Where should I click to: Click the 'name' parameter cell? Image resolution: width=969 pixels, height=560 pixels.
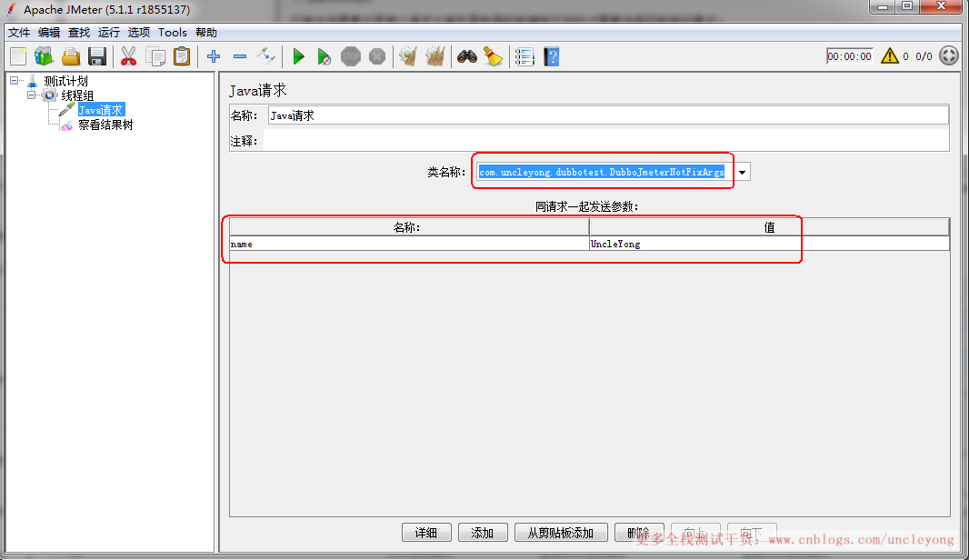point(409,245)
